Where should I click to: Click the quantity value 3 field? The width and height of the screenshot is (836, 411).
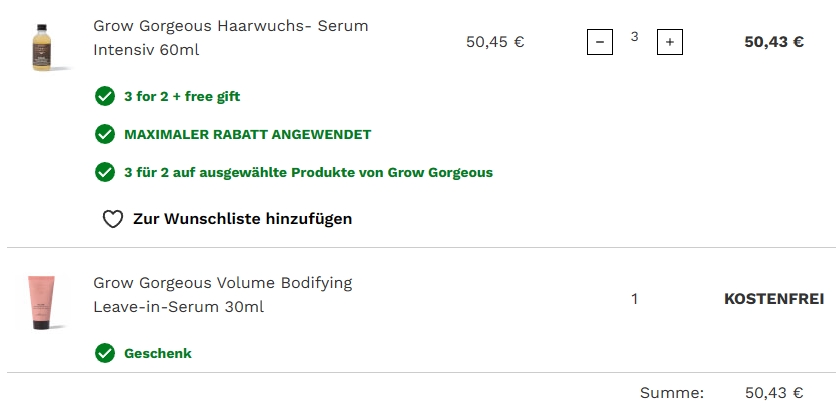(x=634, y=38)
